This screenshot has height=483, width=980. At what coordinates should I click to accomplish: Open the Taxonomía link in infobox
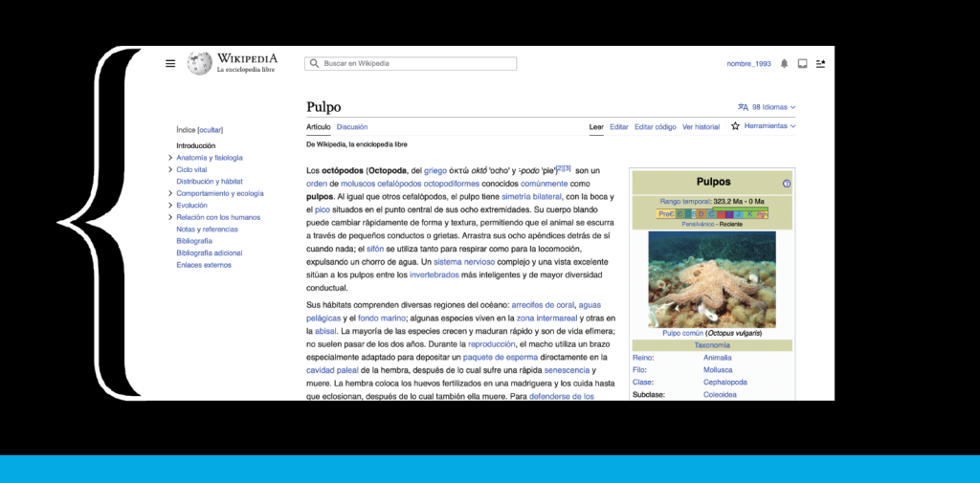(x=712, y=345)
